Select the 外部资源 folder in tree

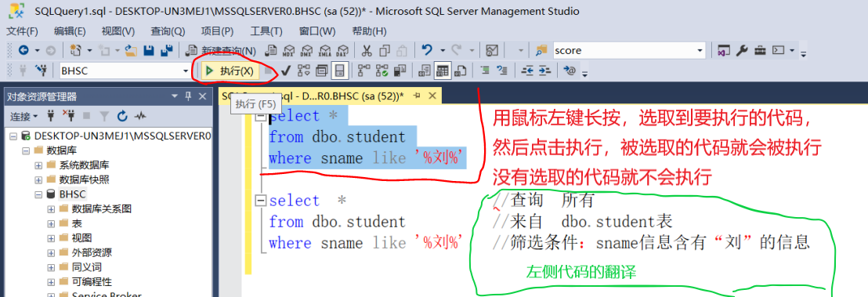[92, 252]
